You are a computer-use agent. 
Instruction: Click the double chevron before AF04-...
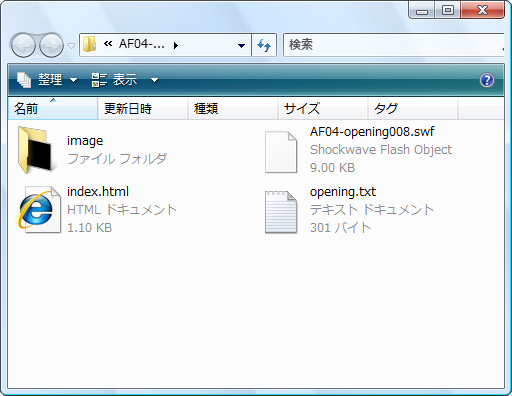point(108,44)
